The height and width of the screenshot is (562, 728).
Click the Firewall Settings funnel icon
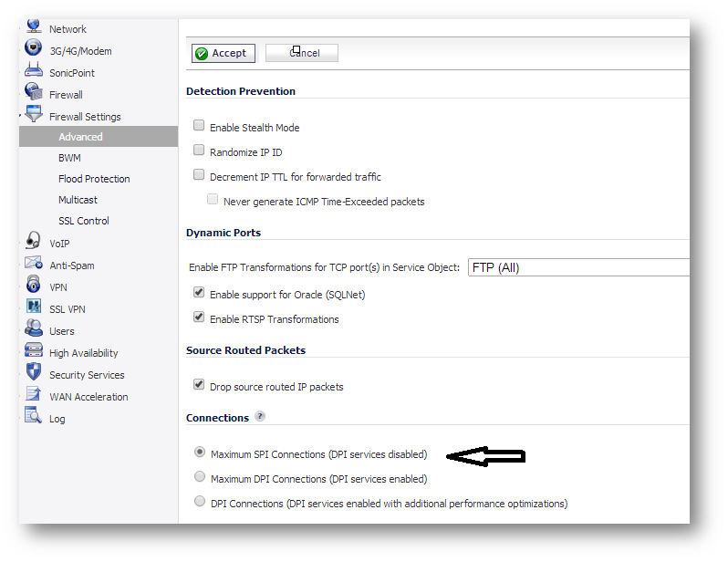pyautogui.click(x=34, y=113)
